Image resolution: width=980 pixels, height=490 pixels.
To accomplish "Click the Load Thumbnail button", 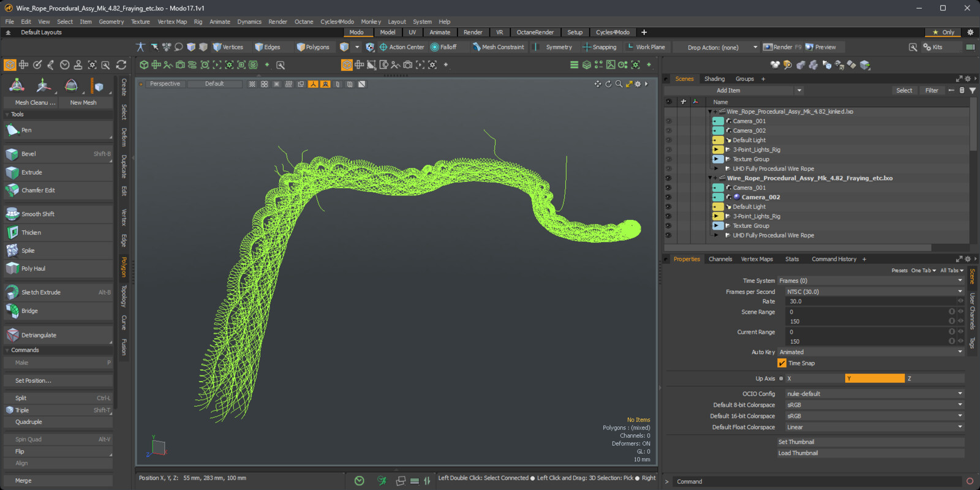I will (871, 453).
